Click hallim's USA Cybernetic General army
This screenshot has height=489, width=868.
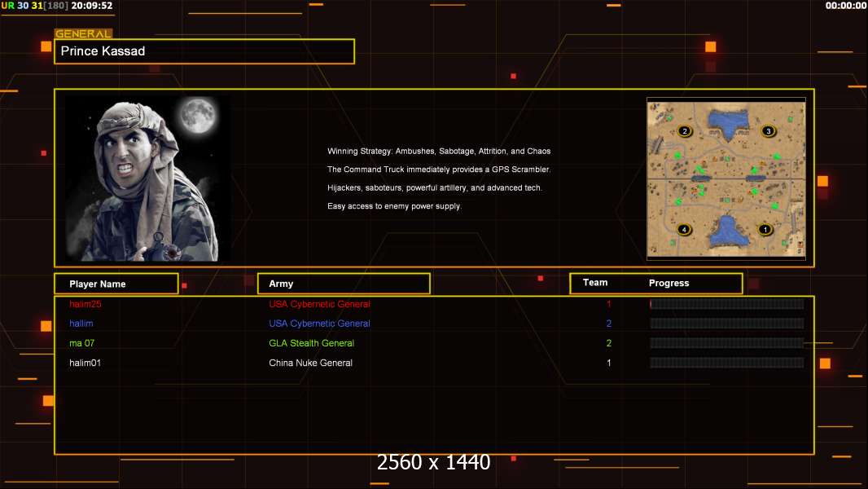pos(319,324)
